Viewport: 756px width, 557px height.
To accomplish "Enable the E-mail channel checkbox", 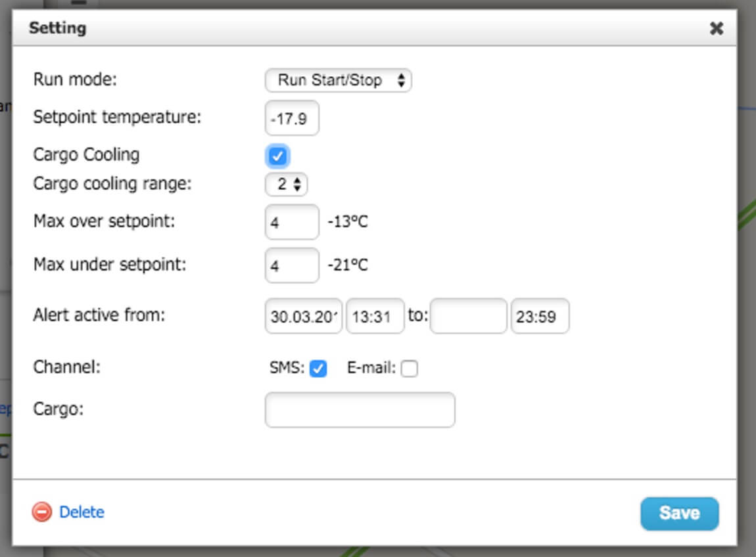I will pyautogui.click(x=409, y=369).
